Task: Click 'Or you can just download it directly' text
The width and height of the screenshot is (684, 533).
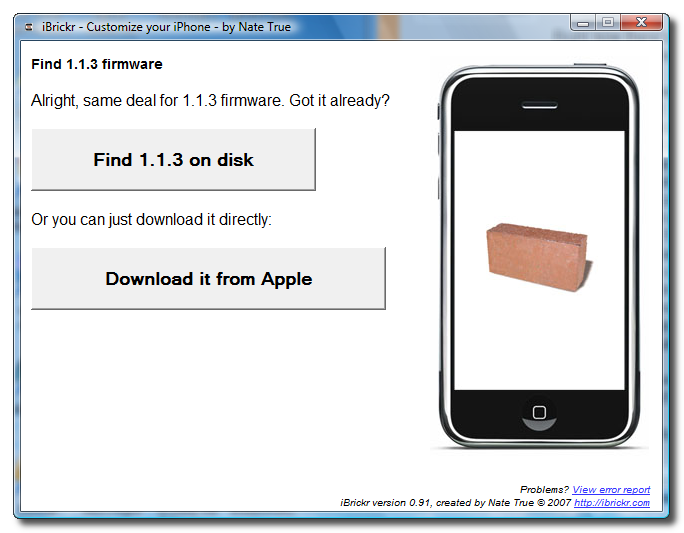Action: pos(151,219)
